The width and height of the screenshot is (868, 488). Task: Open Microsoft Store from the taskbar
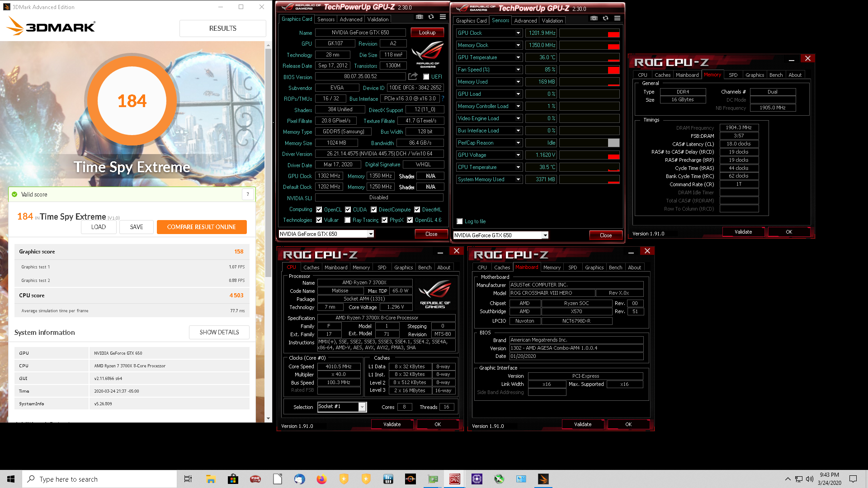[233, 479]
